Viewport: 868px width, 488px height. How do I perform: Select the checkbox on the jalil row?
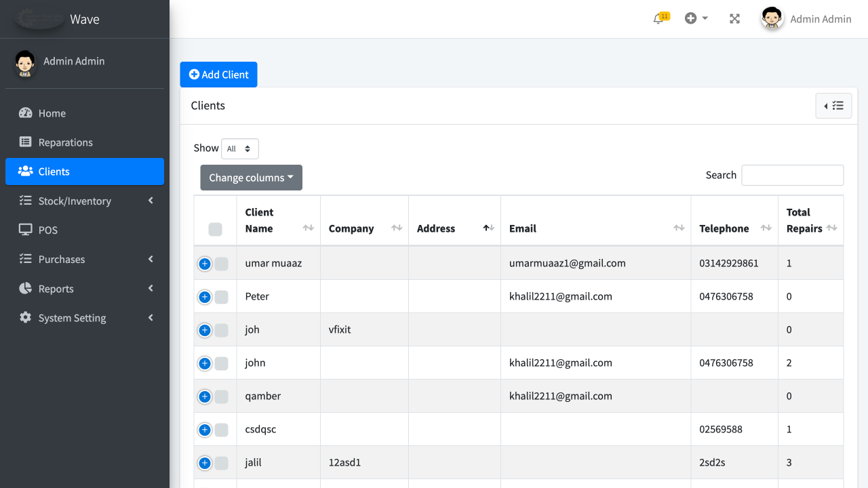coord(222,463)
